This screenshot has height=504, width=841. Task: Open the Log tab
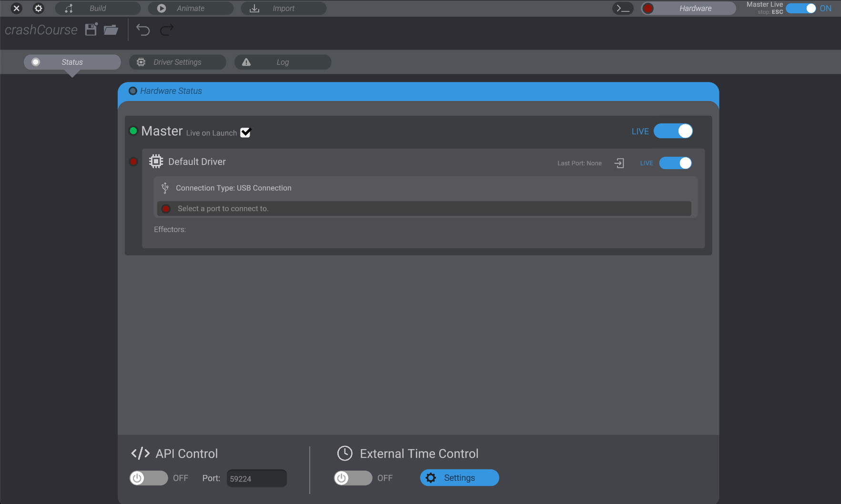(283, 62)
